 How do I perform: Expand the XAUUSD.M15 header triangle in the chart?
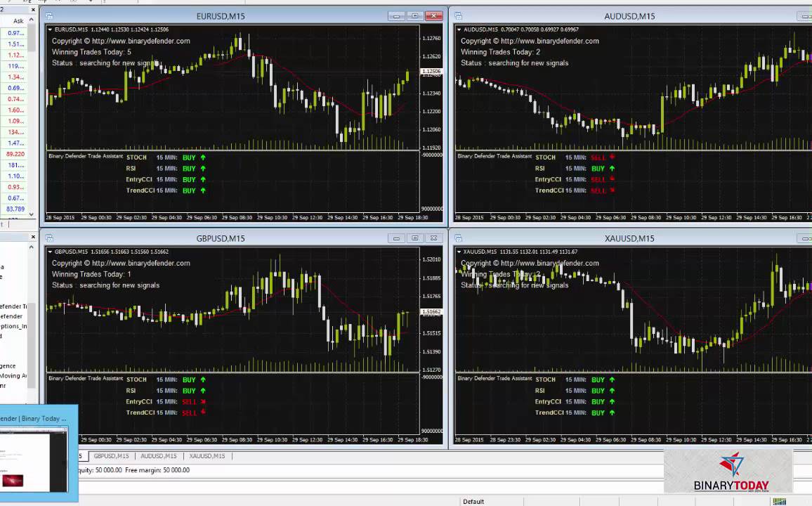pos(459,252)
